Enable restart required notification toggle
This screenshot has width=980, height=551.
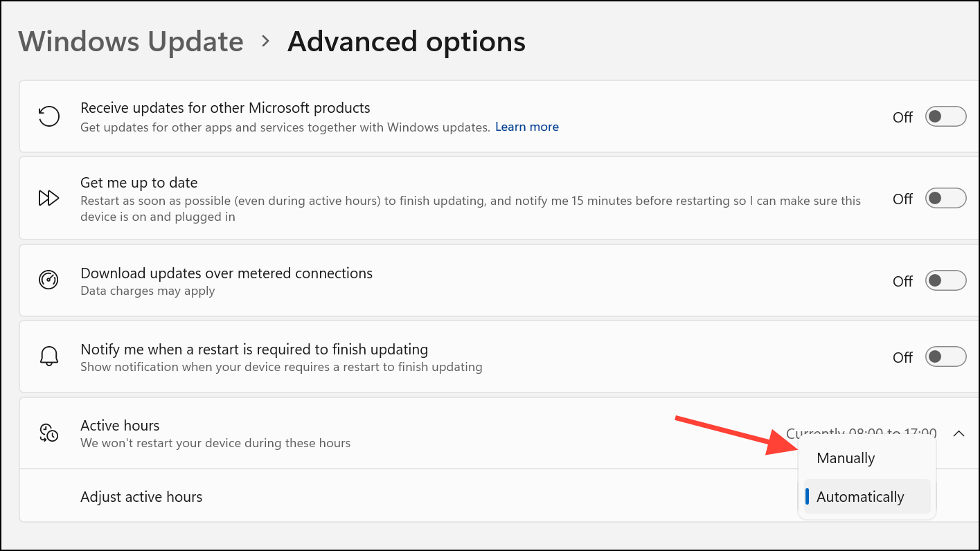[945, 356]
